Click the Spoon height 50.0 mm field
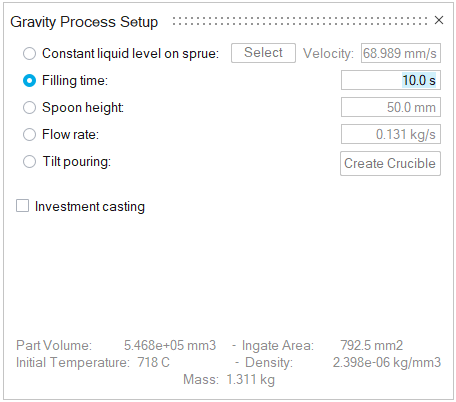 (391, 107)
